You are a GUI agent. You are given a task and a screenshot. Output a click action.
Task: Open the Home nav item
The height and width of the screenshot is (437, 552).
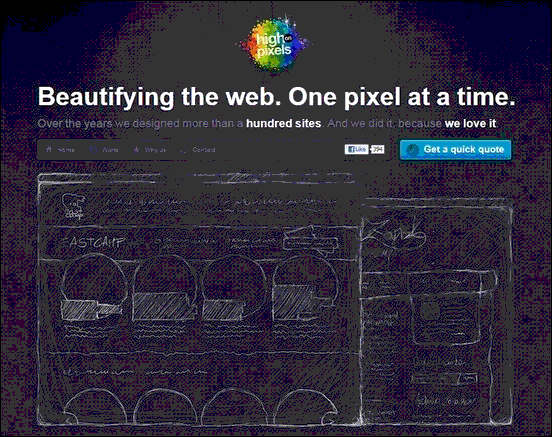pos(60,150)
